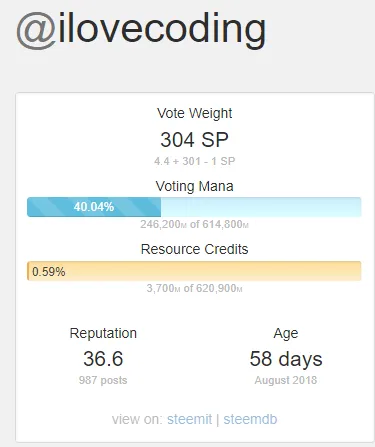Click the 58 days account age
Screen dimensions: 375x447
(x=286, y=359)
